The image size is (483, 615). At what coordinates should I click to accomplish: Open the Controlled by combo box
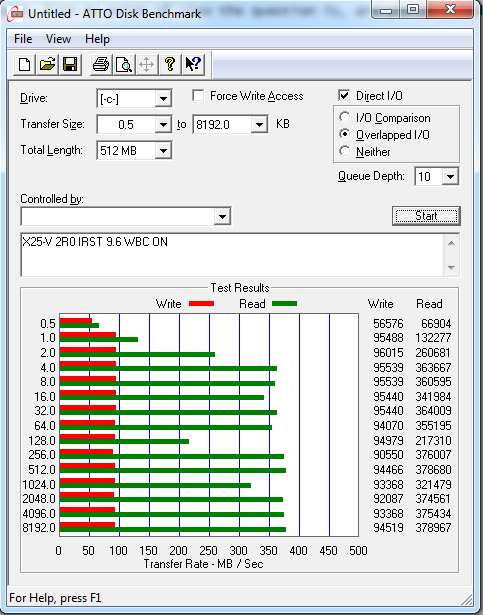tap(126, 216)
